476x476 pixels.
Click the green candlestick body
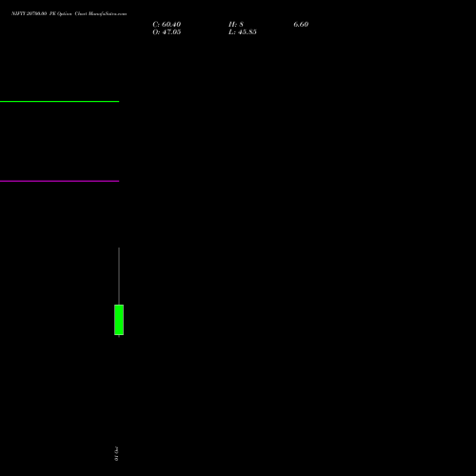click(x=119, y=320)
